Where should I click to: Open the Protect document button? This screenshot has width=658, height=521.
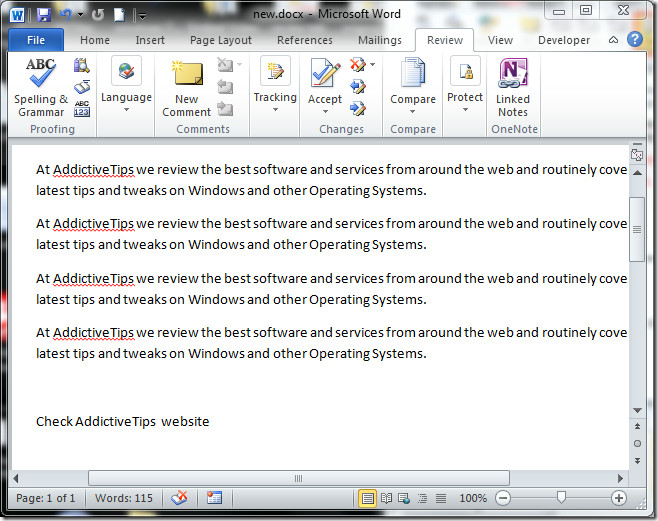click(465, 86)
